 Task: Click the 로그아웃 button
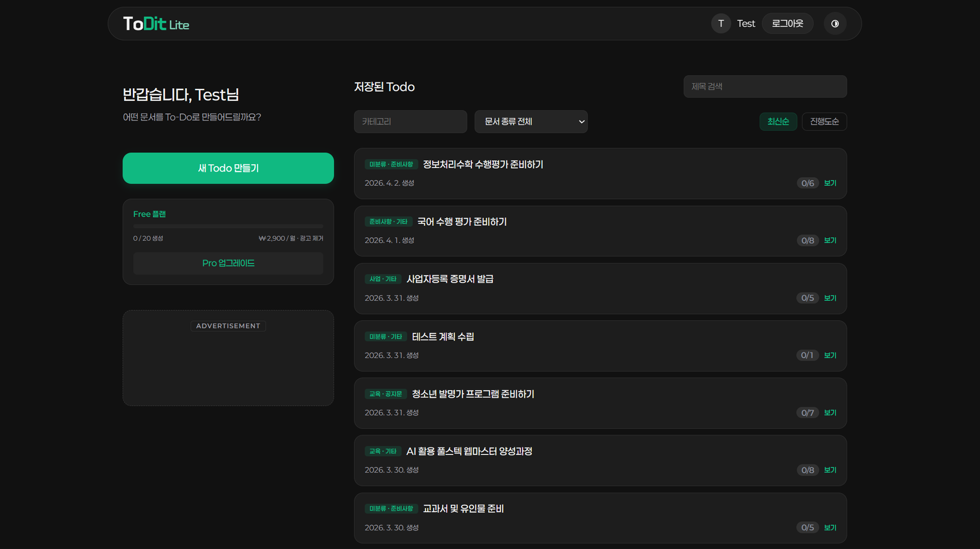coord(787,24)
